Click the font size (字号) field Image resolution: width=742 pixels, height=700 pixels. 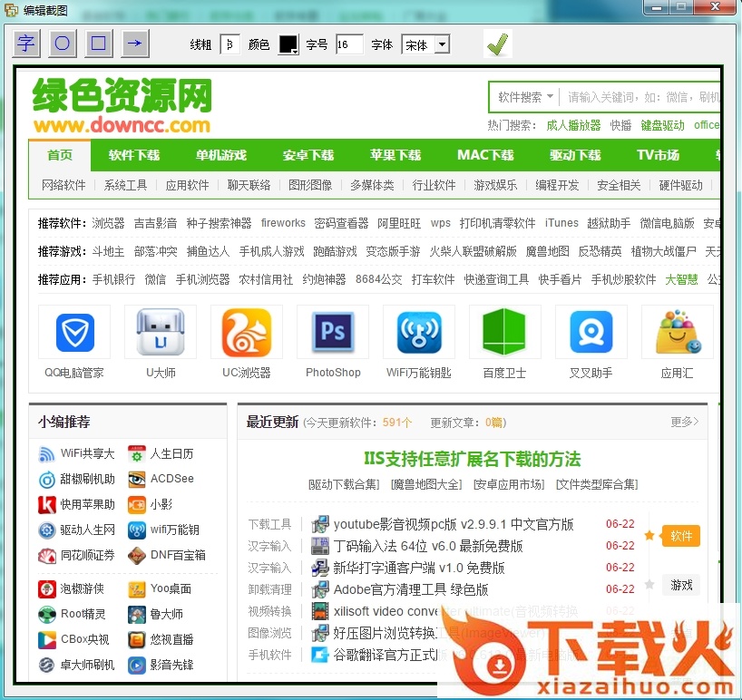tap(349, 44)
